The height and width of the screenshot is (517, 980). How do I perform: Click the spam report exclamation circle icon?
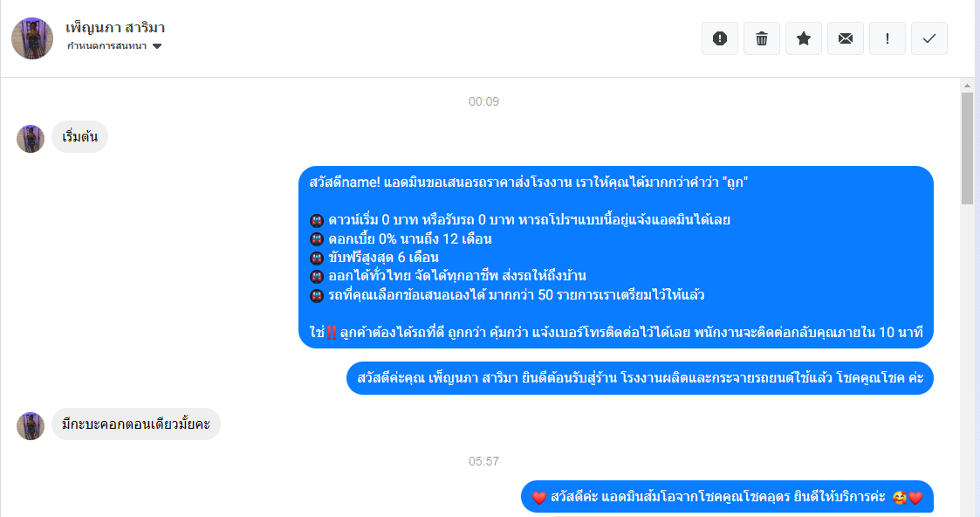tap(719, 38)
